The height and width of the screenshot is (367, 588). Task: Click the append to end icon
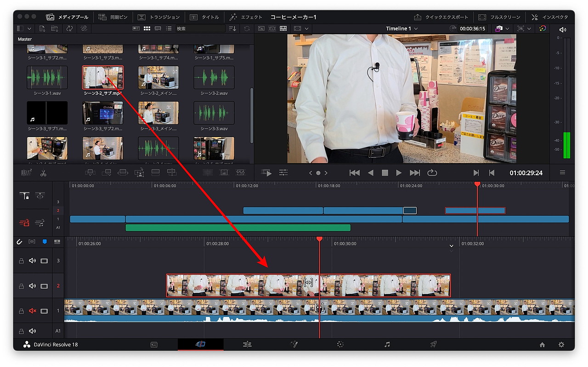click(107, 172)
